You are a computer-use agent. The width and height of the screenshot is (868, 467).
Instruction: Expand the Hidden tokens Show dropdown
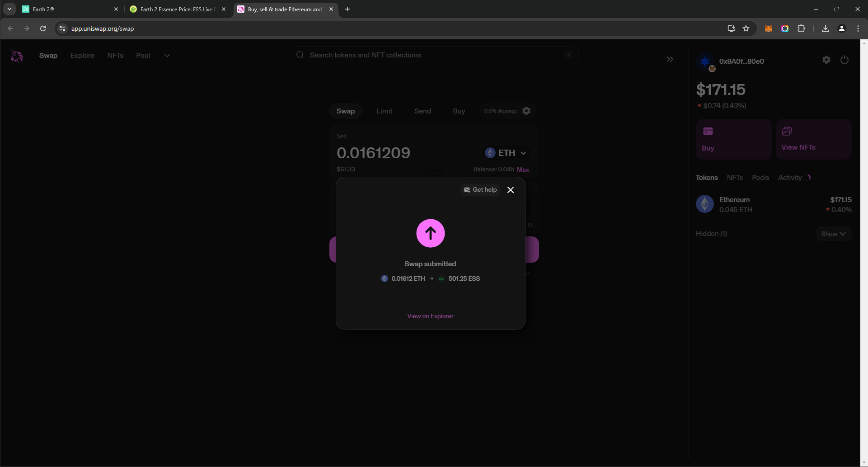[833, 234]
